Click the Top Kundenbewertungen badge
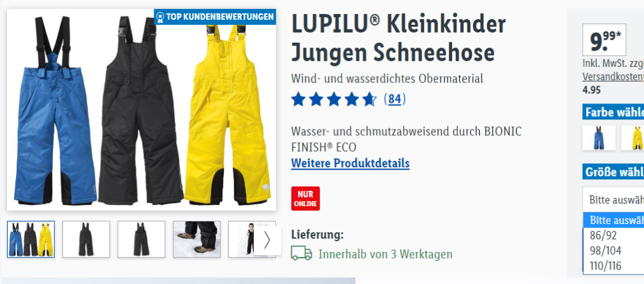 coord(215,17)
